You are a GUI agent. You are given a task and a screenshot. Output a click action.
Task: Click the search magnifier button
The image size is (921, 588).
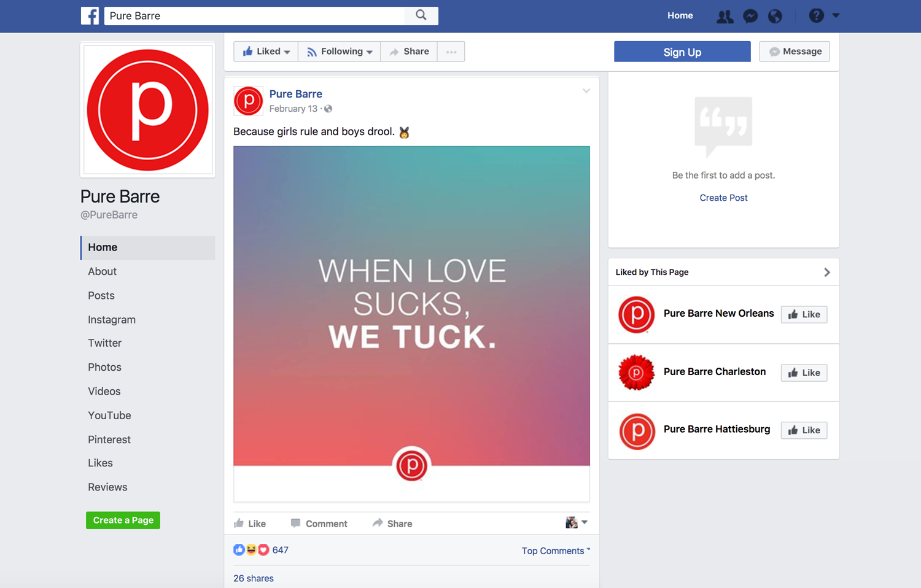pyautogui.click(x=421, y=15)
